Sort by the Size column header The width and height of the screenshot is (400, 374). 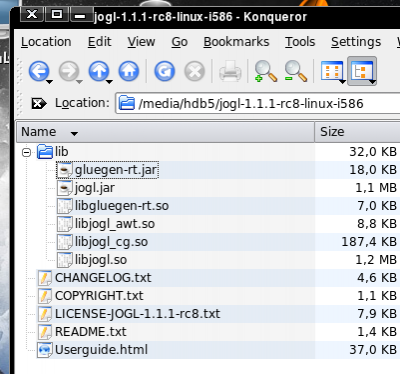(357, 132)
